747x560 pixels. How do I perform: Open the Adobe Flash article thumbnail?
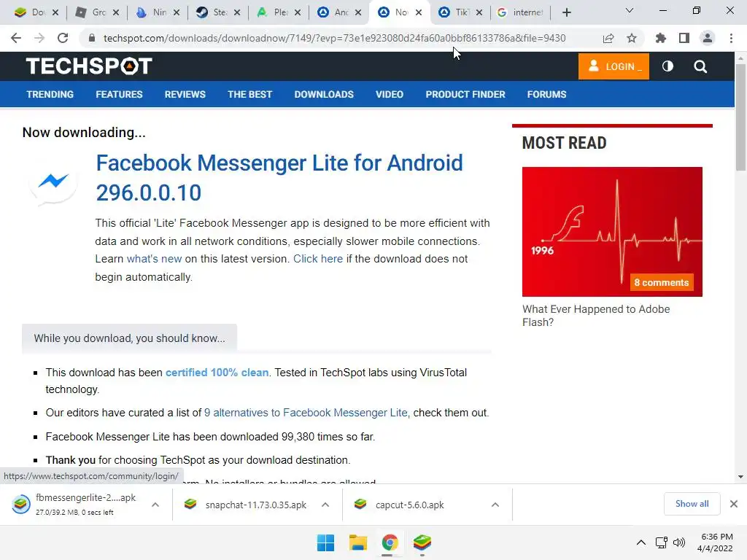pyautogui.click(x=612, y=231)
